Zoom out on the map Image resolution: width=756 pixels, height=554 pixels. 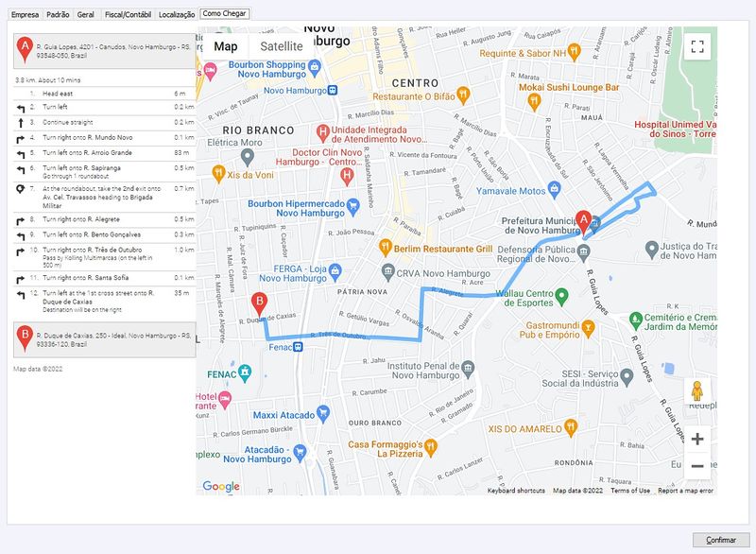tap(697, 466)
